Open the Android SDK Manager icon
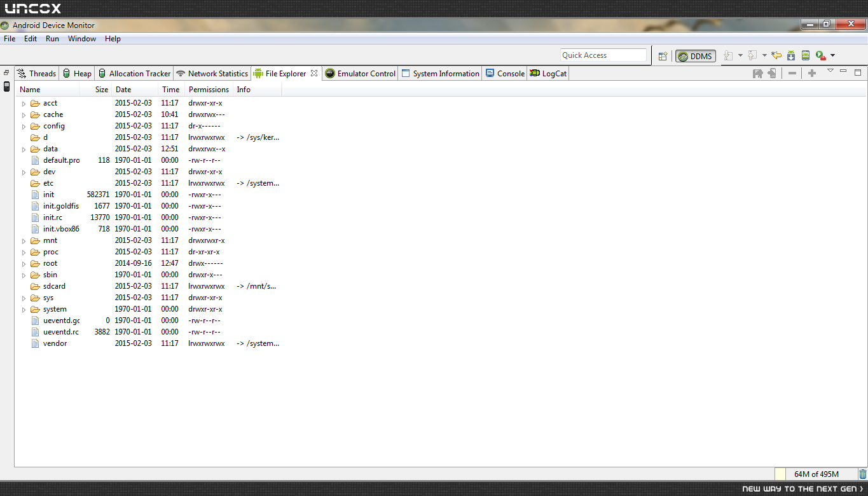This screenshot has width=868, height=496. point(791,55)
